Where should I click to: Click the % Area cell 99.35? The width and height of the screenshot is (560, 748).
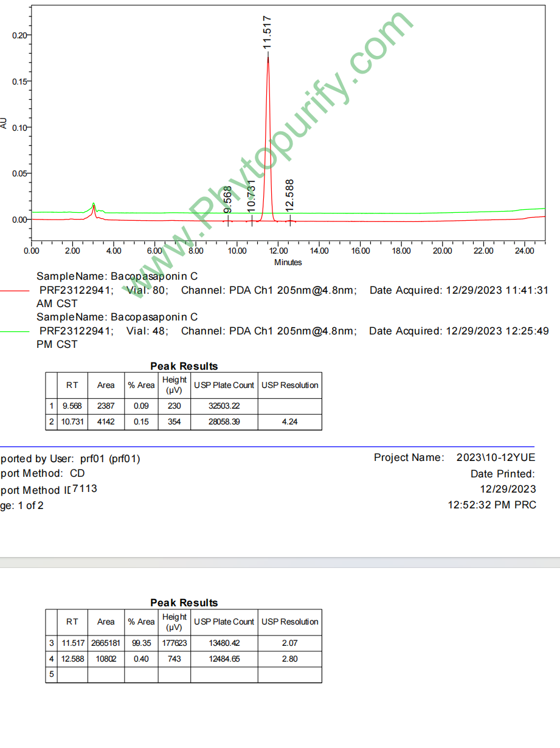click(x=141, y=643)
